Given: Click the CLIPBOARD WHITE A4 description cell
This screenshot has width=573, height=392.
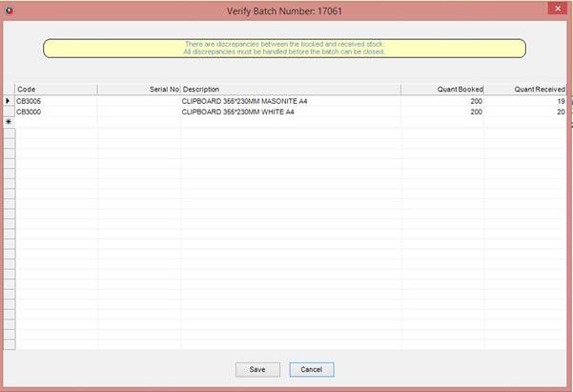Looking at the screenshot, I should coord(290,111).
